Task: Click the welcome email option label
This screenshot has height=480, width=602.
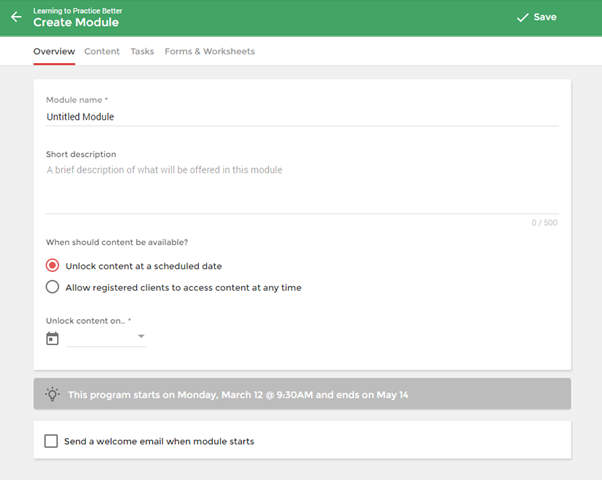Action: tap(159, 441)
